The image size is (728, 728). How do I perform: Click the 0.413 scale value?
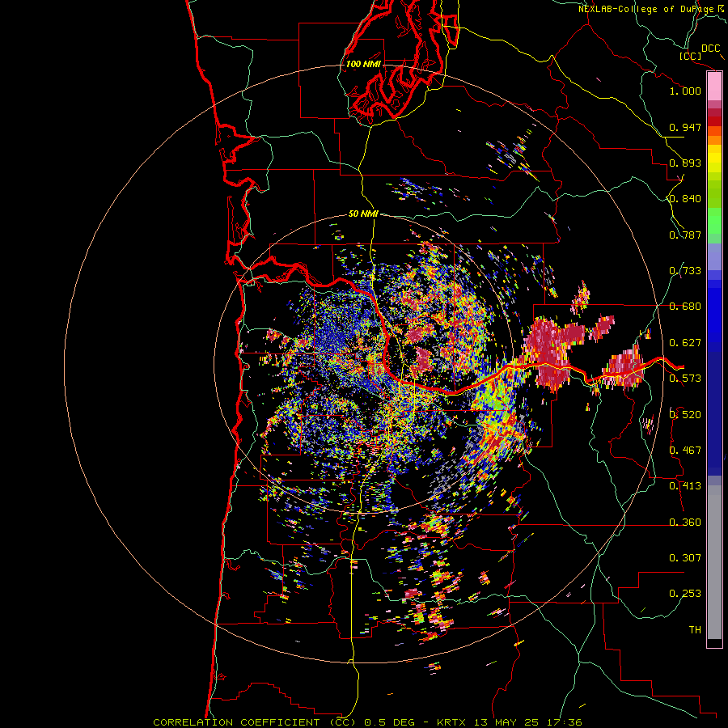tap(685, 486)
